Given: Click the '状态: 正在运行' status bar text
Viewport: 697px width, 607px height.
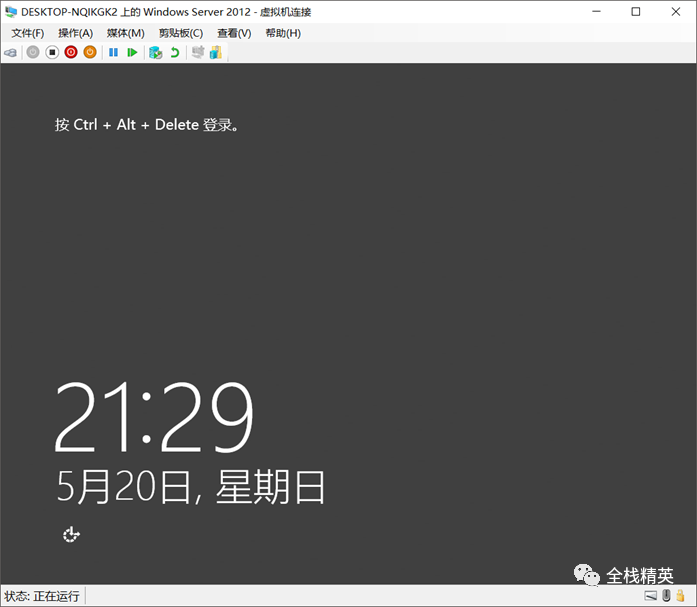Looking at the screenshot, I should (42, 596).
